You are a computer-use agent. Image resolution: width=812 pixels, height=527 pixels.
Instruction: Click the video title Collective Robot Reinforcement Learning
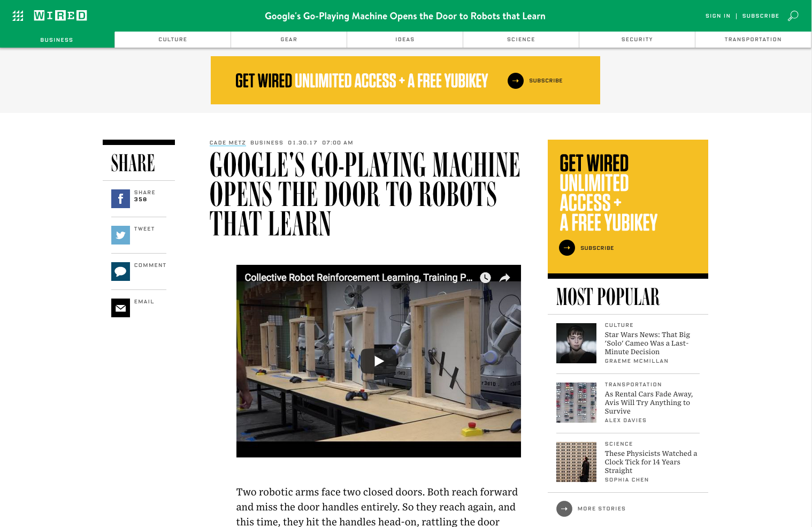tap(358, 278)
